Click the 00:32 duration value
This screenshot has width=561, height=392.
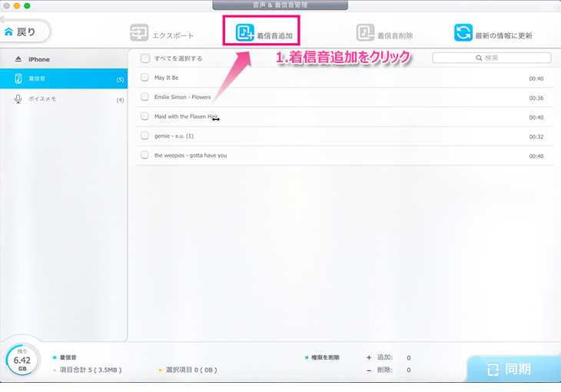[536, 137]
